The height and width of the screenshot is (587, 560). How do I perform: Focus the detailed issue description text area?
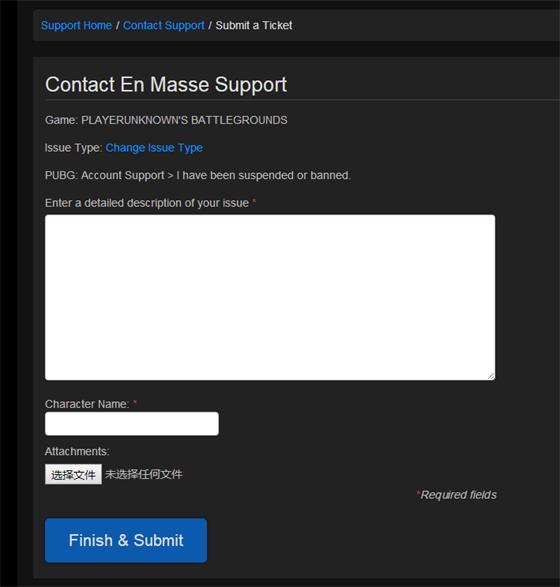270,297
